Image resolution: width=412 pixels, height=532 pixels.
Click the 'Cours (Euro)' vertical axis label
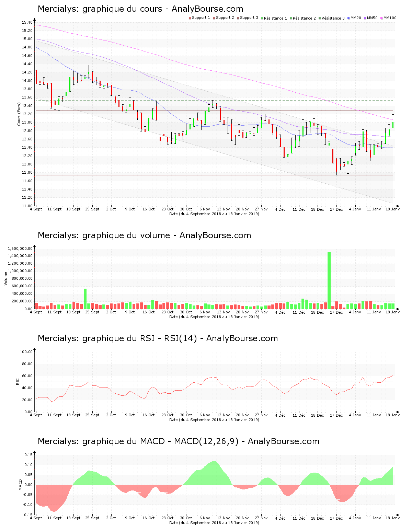19,114
